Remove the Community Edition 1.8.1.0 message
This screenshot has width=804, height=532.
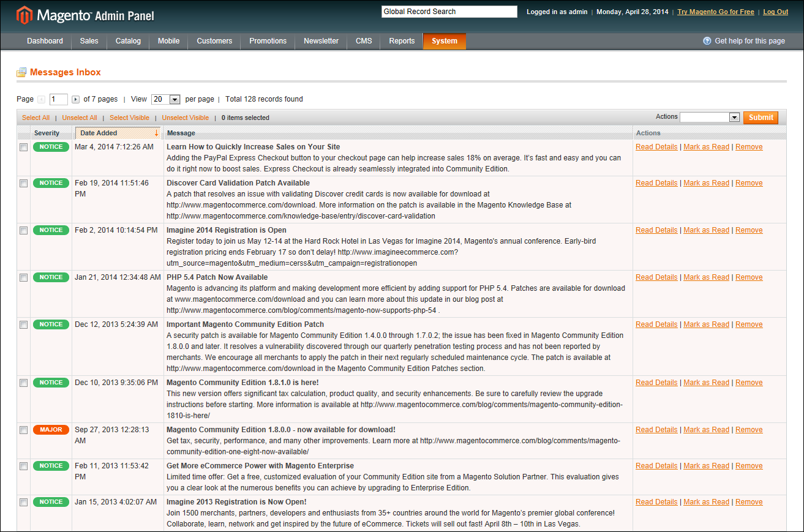point(749,383)
